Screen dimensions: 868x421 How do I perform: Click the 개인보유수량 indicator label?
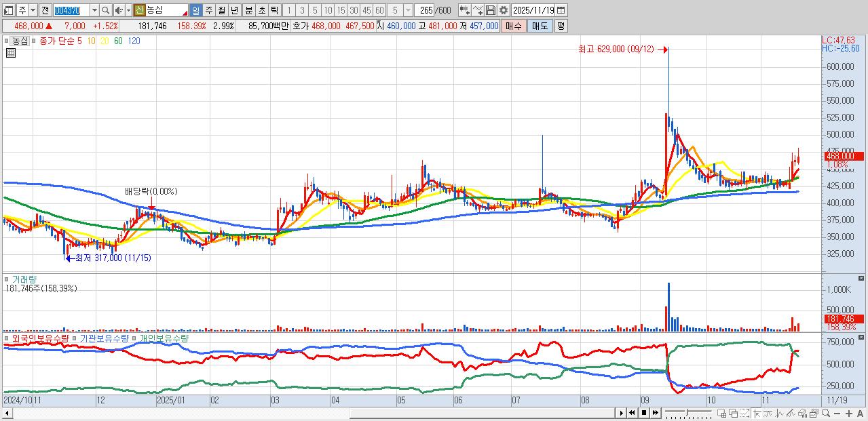click(x=164, y=338)
